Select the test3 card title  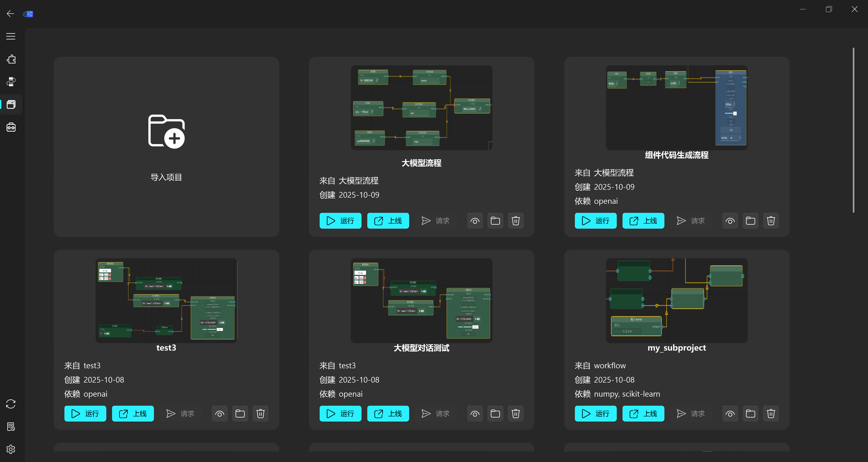[x=166, y=348]
